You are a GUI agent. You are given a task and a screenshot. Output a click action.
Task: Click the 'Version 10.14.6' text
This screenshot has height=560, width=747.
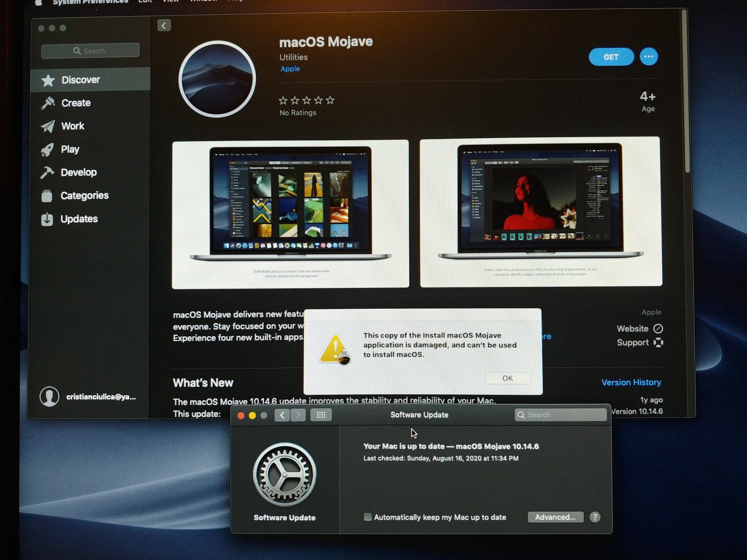coord(637,411)
